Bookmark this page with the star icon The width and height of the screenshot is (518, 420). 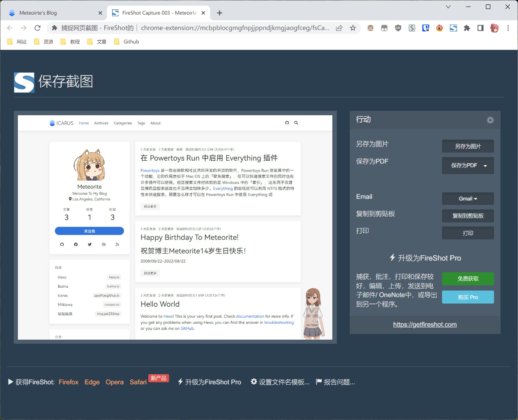pos(353,28)
